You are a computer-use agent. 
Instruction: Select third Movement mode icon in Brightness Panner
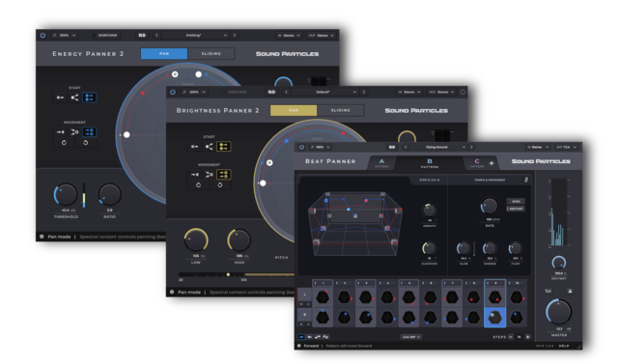[x=223, y=174]
